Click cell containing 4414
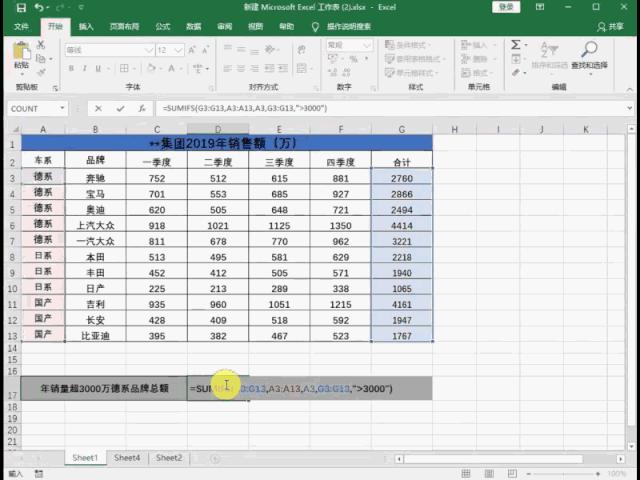This screenshot has width=640, height=480. click(x=402, y=226)
